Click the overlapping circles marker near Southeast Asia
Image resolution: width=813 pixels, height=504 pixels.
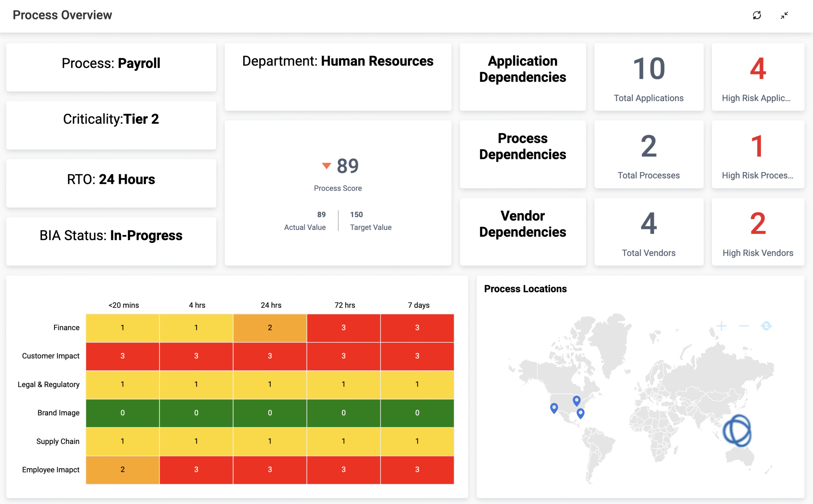(x=737, y=430)
